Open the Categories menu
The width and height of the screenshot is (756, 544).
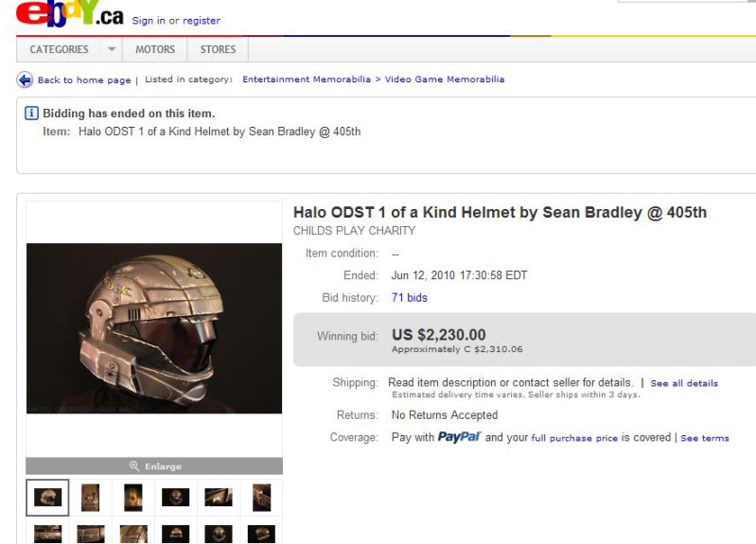point(59,49)
